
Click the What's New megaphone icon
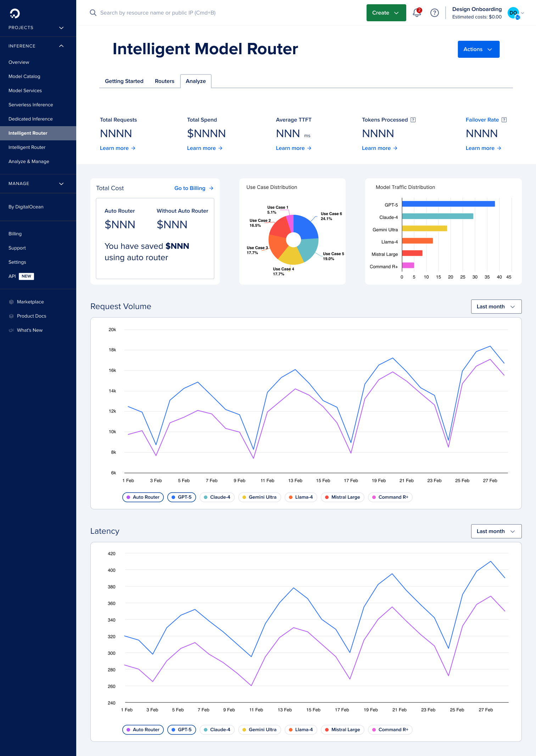coord(11,330)
